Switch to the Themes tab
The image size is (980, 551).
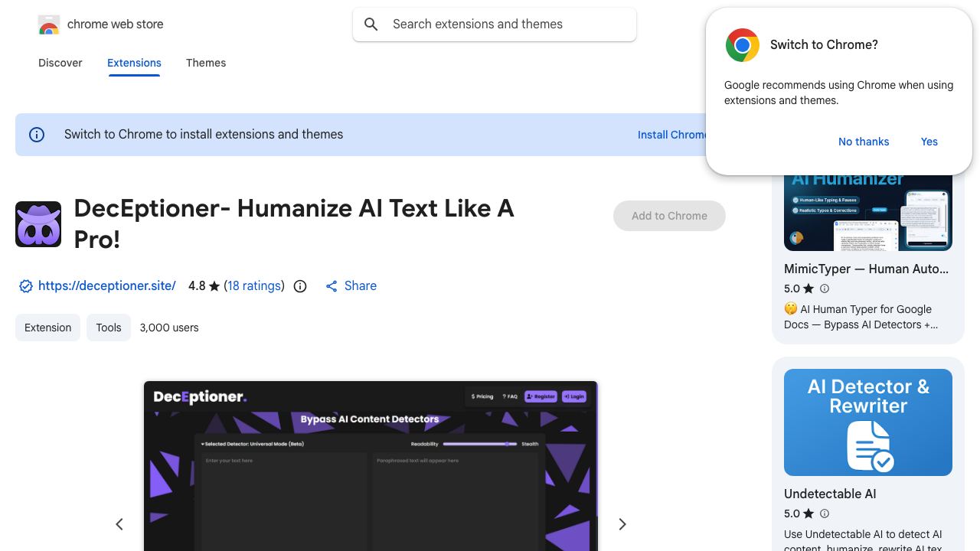(x=206, y=63)
